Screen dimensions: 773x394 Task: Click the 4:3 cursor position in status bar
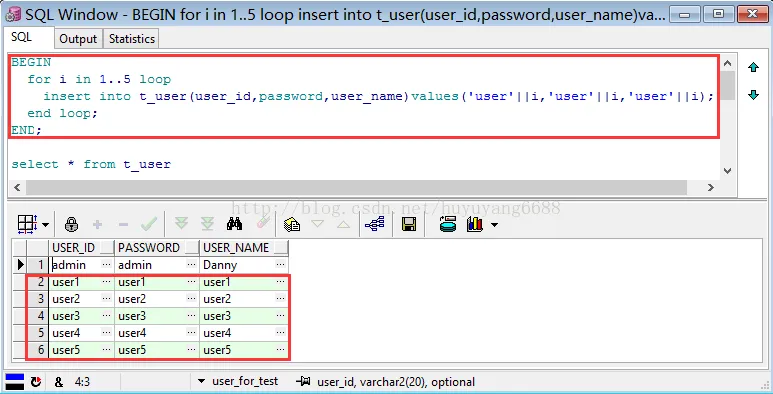[x=82, y=382]
